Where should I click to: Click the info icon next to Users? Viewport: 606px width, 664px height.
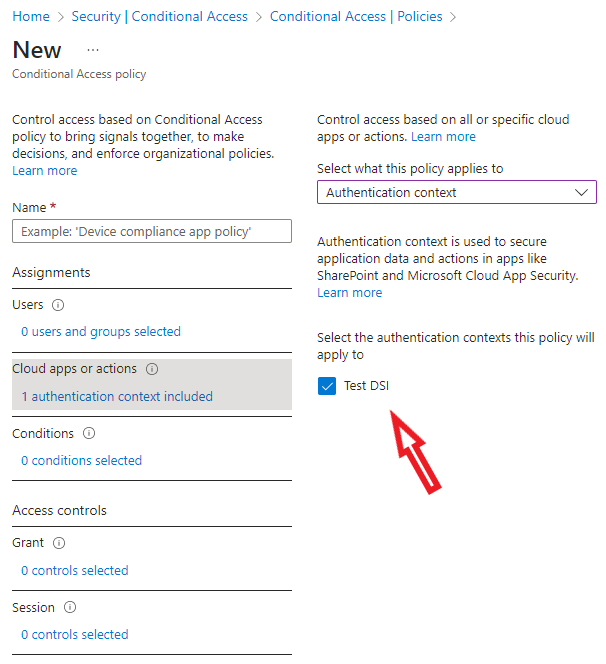pyautogui.click(x=58, y=305)
